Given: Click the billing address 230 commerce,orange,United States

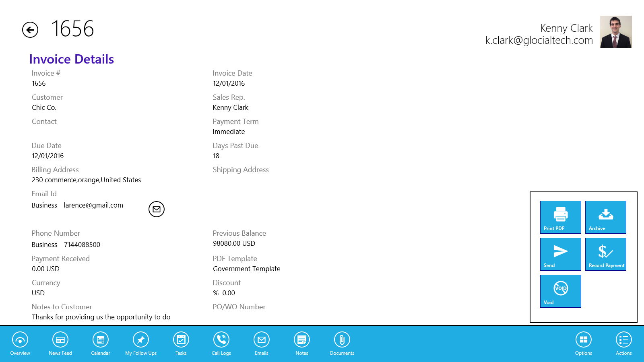Looking at the screenshot, I should 87,180.
